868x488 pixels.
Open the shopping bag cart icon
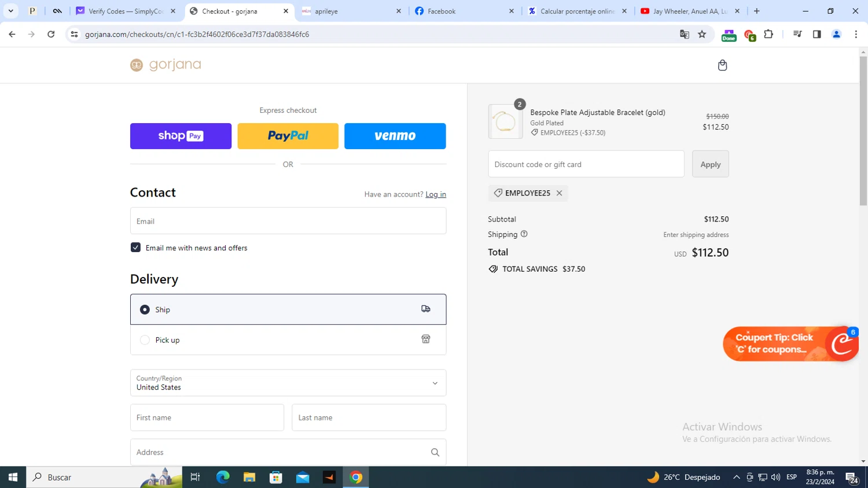tap(722, 65)
